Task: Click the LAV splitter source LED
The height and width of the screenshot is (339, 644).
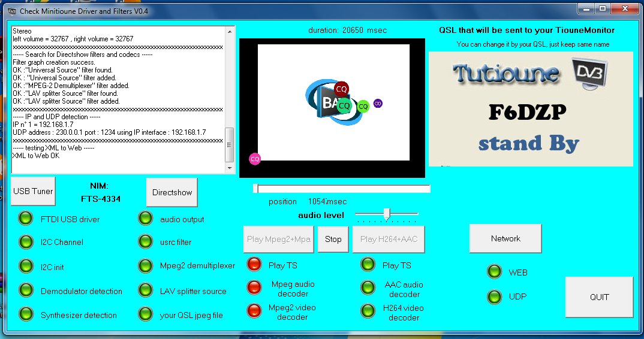Action: click(x=145, y=290)
